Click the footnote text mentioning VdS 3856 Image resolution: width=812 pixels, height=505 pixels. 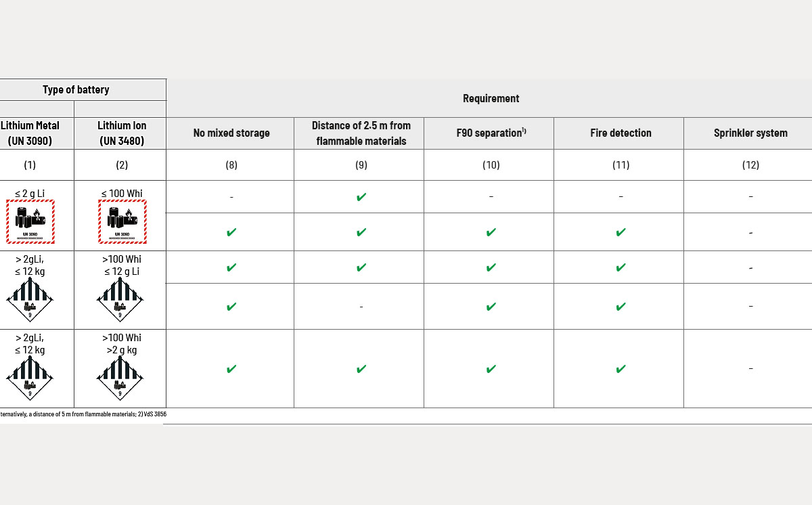tap(83, 414)
